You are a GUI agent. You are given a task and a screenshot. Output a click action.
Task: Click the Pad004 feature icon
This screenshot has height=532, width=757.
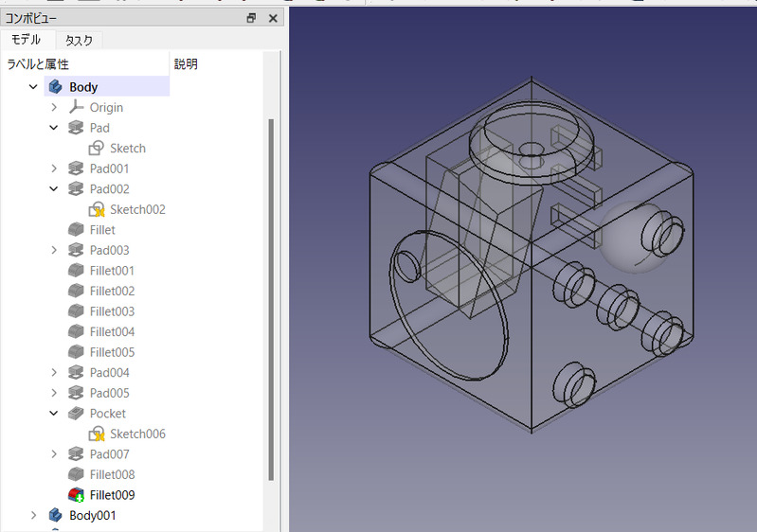click(76, 372)
